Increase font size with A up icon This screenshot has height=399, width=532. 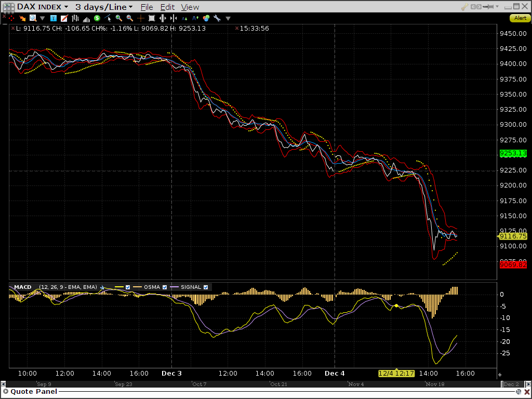point(195,18)
